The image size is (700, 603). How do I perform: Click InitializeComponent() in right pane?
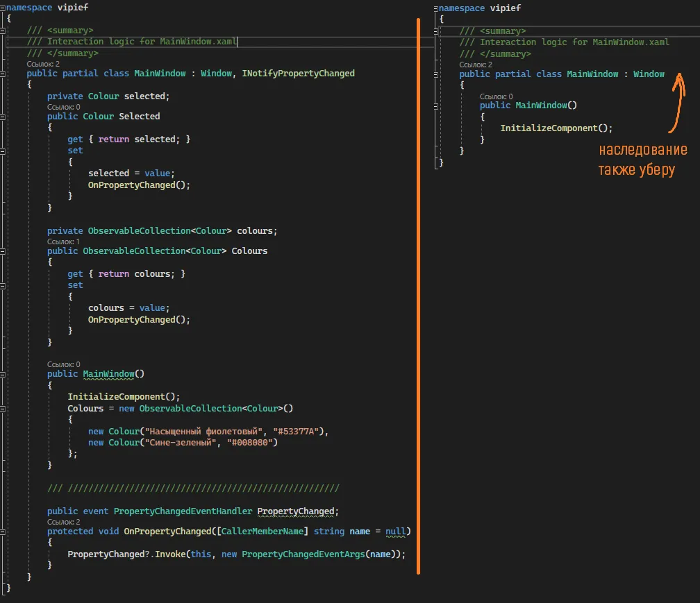(x=556, y=128)
